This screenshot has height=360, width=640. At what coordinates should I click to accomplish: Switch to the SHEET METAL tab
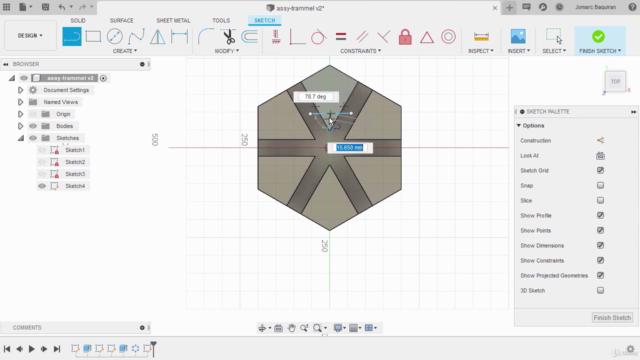coord(173,20)
